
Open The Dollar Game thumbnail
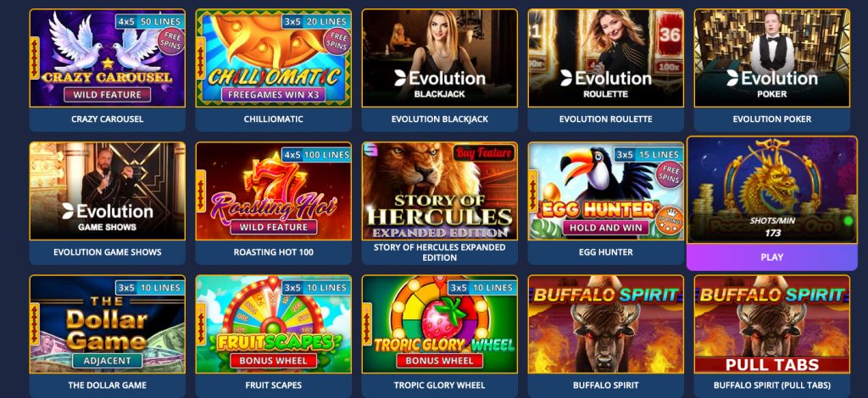click(108, 324)
